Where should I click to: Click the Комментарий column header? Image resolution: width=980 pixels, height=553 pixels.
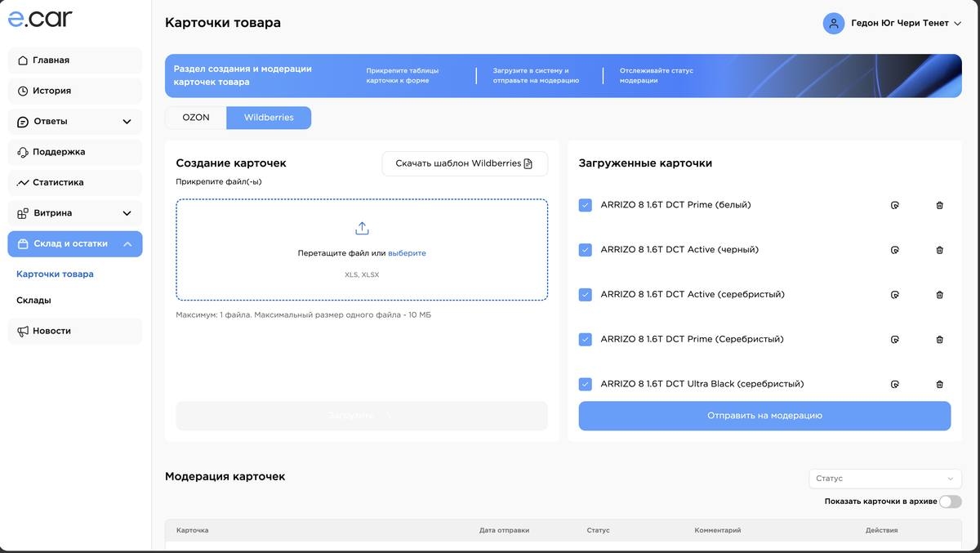tap(718, 530)
